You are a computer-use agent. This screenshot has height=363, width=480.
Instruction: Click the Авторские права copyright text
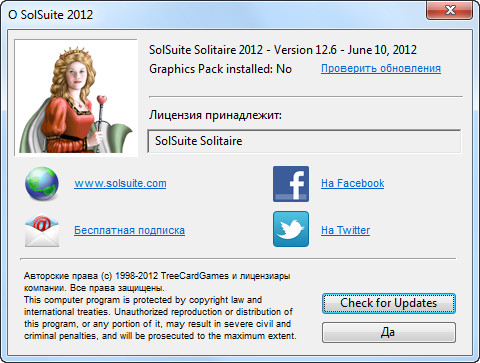(x=157, y=282)
